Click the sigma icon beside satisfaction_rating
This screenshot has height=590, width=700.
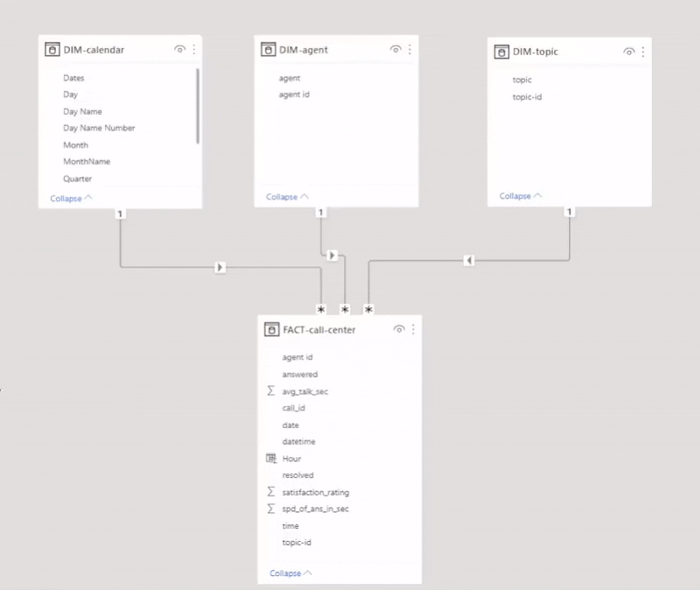271,492
